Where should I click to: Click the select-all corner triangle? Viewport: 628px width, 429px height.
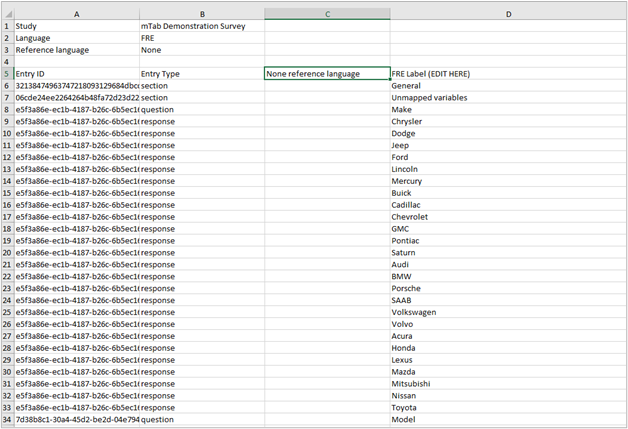(8, 14)
